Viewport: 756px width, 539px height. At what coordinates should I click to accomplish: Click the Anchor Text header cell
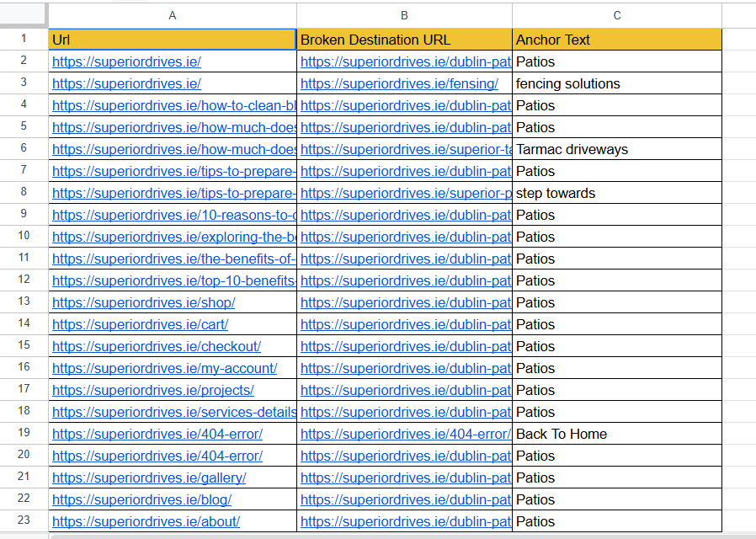[x=616, y=40]
